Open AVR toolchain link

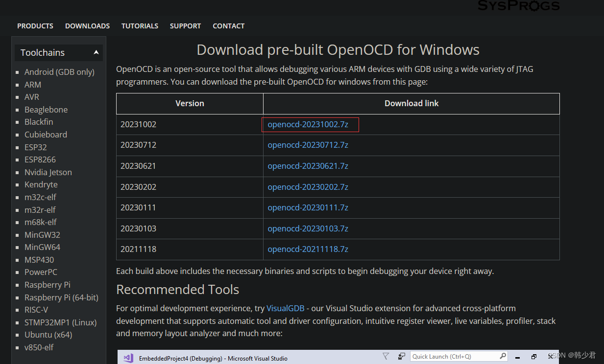point(32,97)
